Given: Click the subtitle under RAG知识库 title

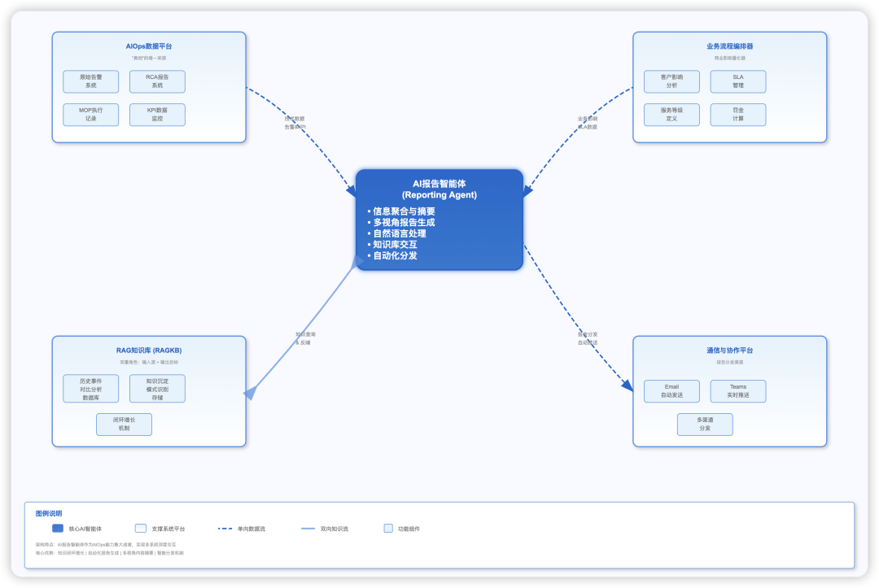Looking at the screenshot, I should (149, 363).
